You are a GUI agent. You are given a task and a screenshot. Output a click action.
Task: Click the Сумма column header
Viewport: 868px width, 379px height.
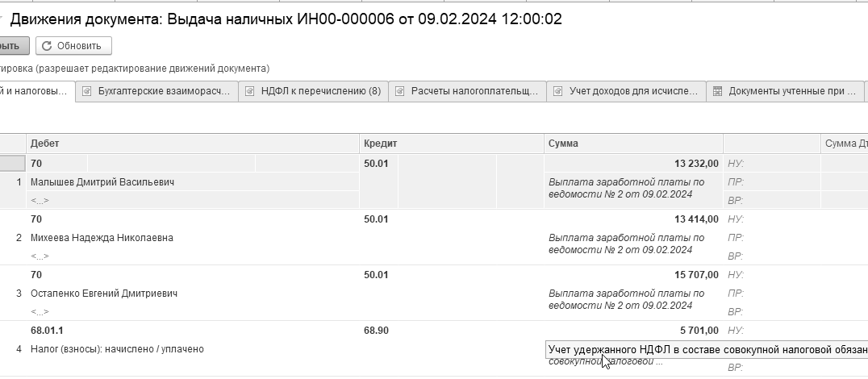pos(633,144)
